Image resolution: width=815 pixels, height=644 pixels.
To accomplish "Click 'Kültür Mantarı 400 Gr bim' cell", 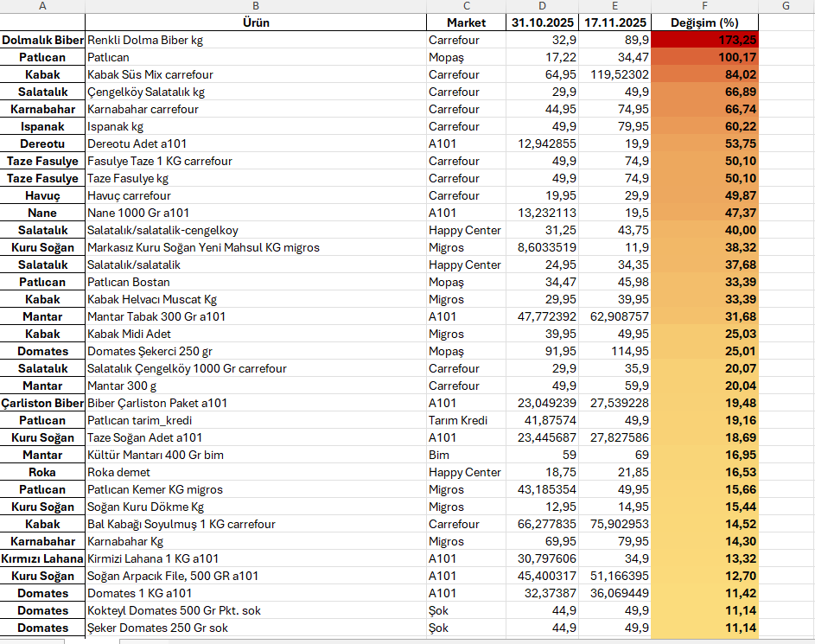I will point(256,455).
